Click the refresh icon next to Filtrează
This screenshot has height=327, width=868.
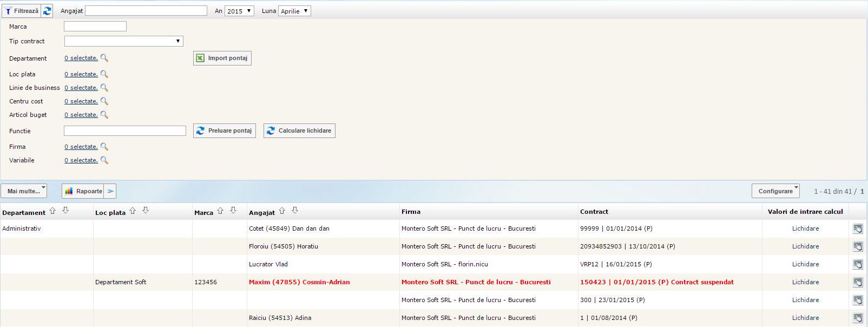pos(47,11)
